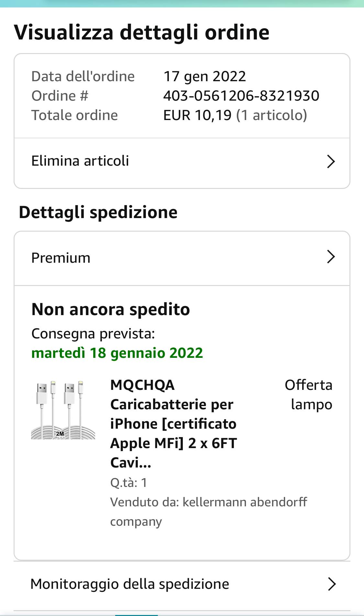Expand the Elimina articoli chevron arrow

[331, 161]
